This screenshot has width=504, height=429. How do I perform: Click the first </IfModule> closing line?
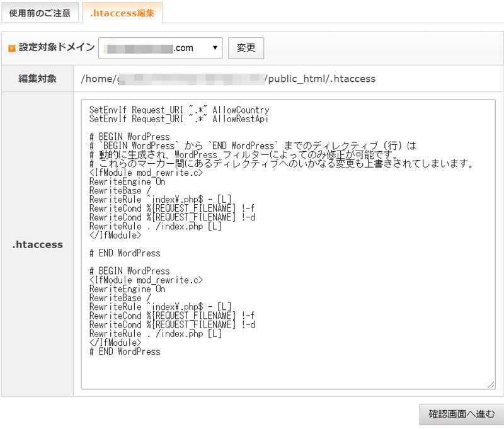click(x=115, y=235)
